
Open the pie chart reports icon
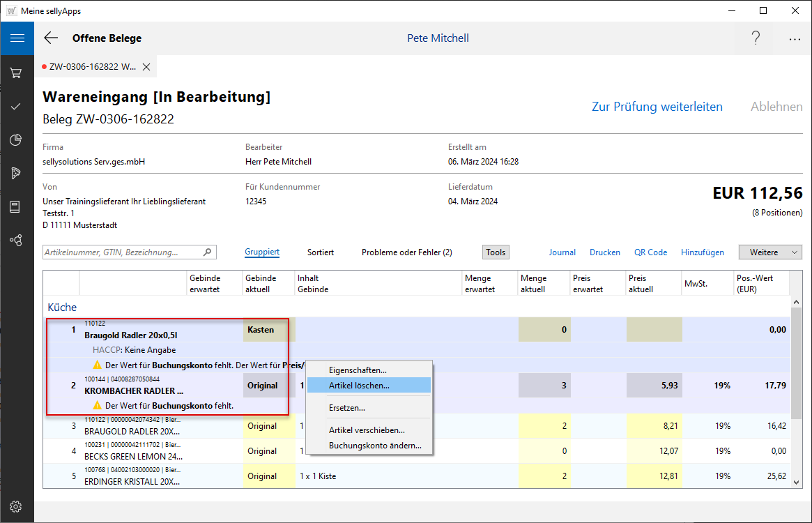tap(17, 140)
